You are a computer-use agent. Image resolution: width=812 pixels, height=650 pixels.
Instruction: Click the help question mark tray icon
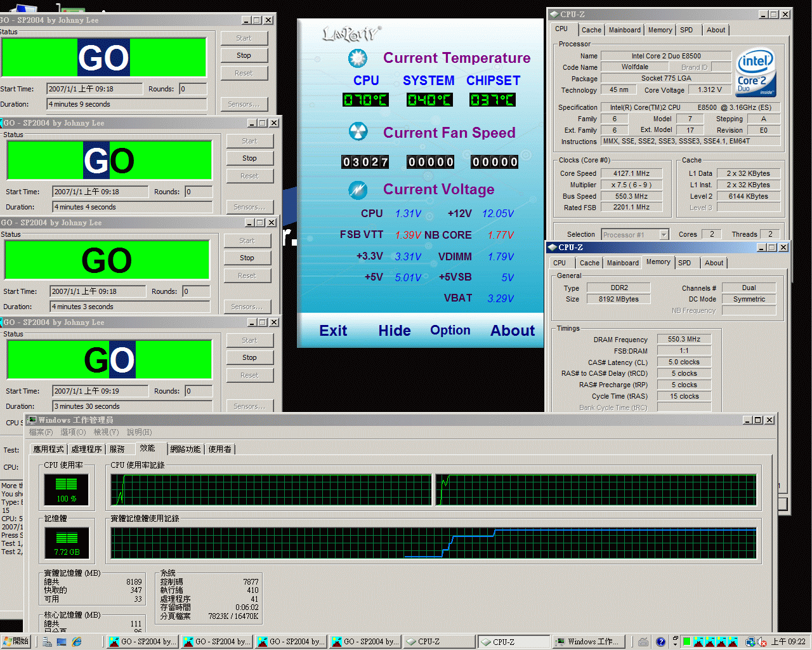tap(660, 642)
